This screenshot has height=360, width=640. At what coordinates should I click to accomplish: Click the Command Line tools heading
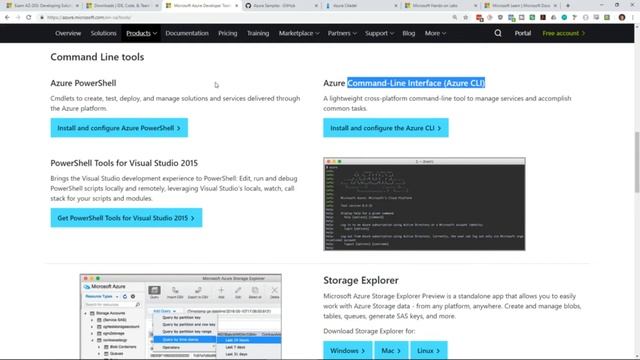[x=97, y=57]
